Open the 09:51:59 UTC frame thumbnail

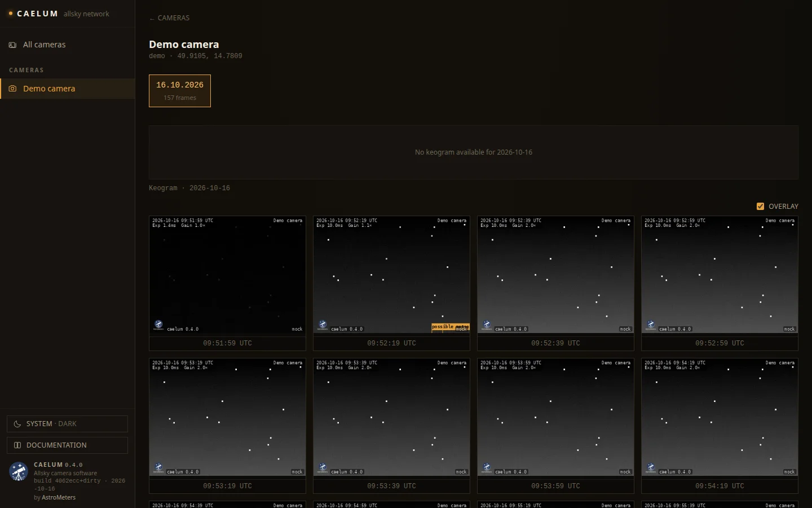pos(227,275)
